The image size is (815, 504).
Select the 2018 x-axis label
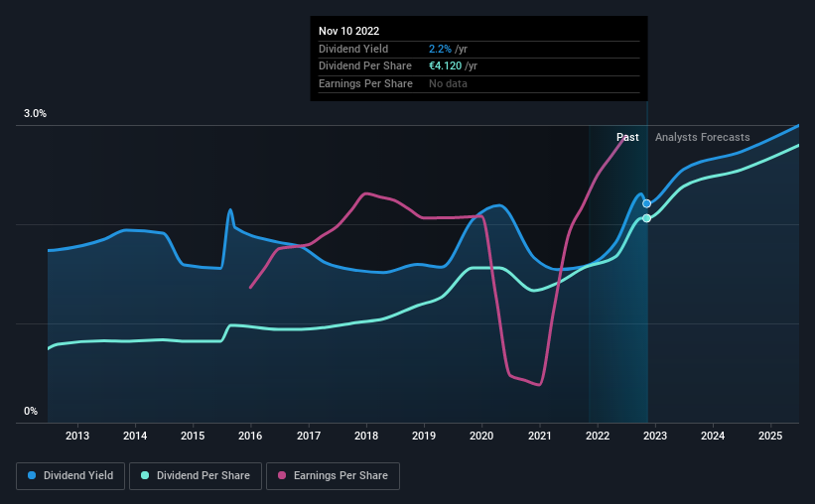pos(366,436)
